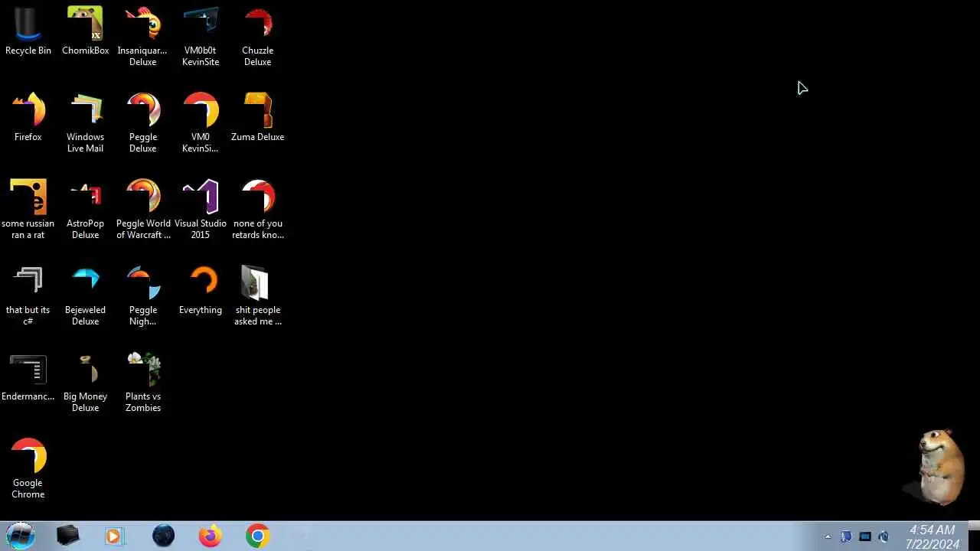Screen dimensions: 980x551
Task: Click the VM0b0t KevinSite desktop icon
Action: click(201, 37)
